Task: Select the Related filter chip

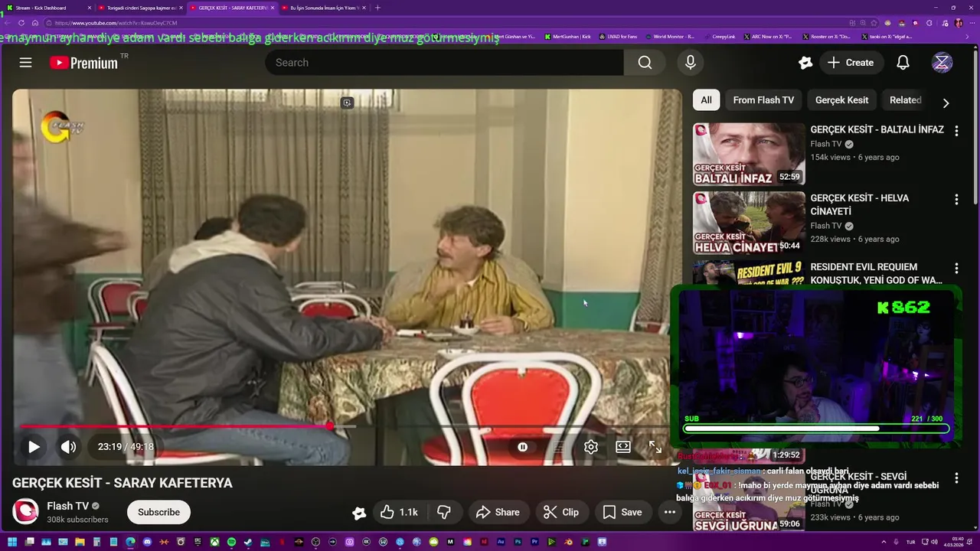Action: point(905,100)
